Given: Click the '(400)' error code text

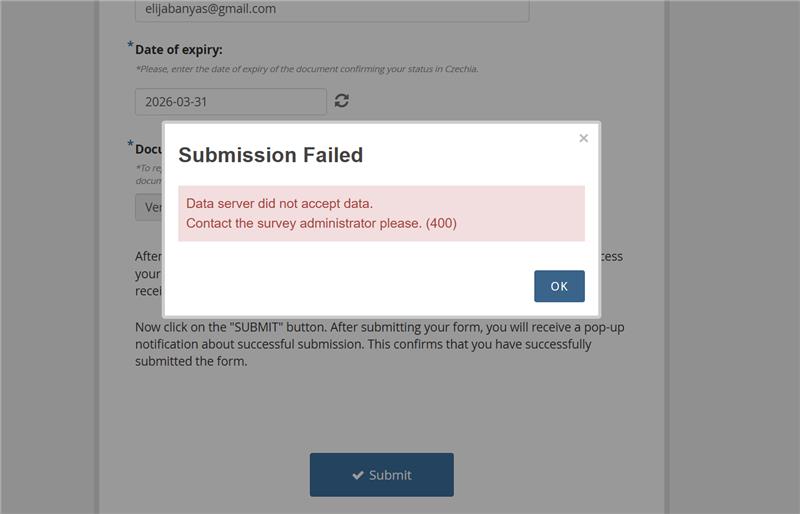Looking at the screenshot, I should pyautogui.click(x=441, y=223).
